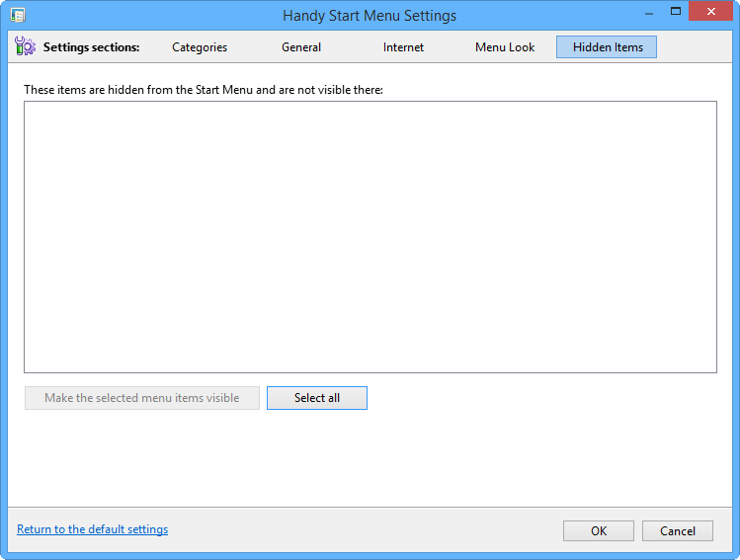Click the Select all button
The image size is (740, 560).
pos(317,398)
